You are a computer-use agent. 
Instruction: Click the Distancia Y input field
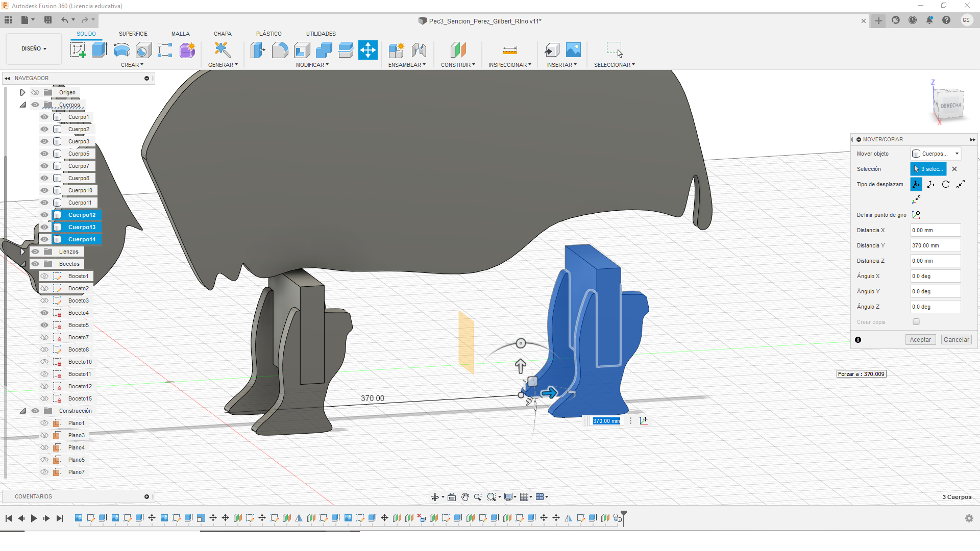935,245
